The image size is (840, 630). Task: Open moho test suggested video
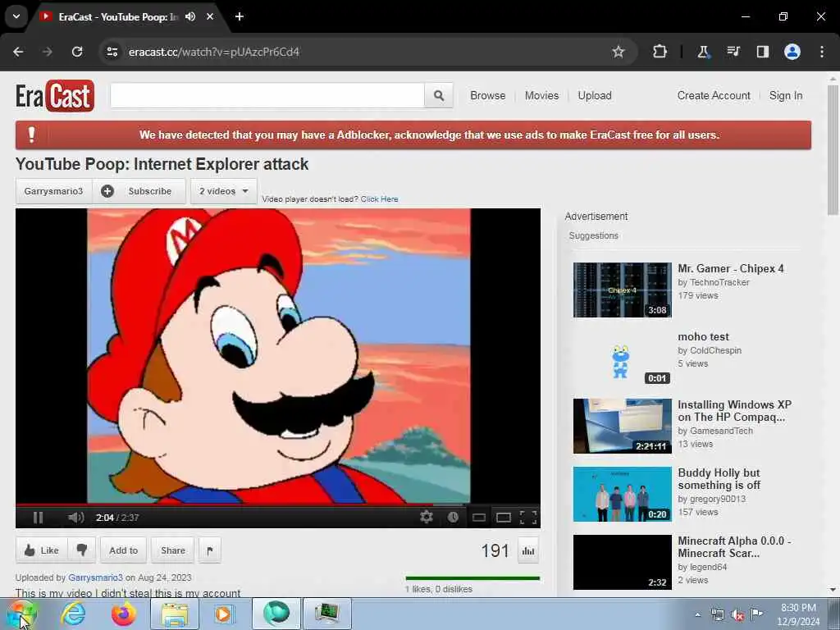(x=703, y=336)
